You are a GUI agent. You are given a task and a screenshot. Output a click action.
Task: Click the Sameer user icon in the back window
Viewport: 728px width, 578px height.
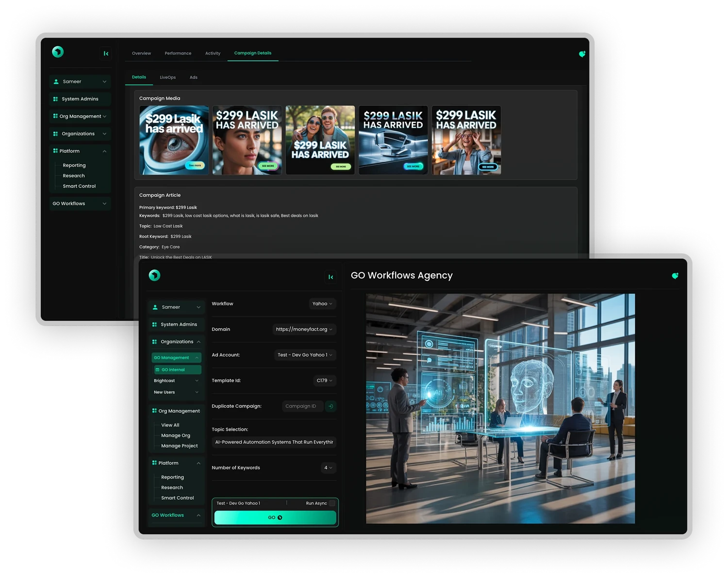[x=56, y=82]
